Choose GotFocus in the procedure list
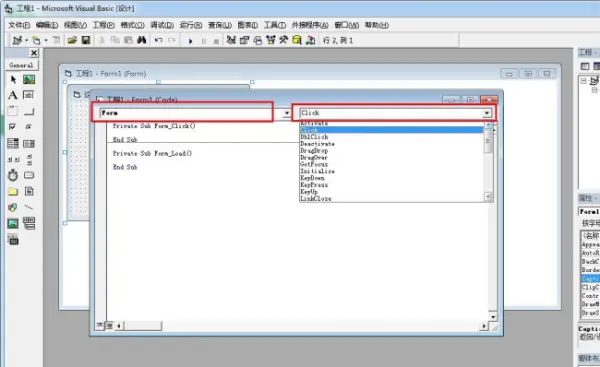Viewport: 600px width, 367px height. click(x=391, y=165)
